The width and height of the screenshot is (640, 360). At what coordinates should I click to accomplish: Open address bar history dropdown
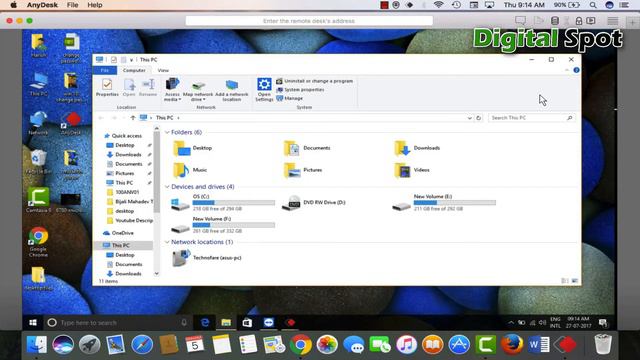tap(469, 118)
